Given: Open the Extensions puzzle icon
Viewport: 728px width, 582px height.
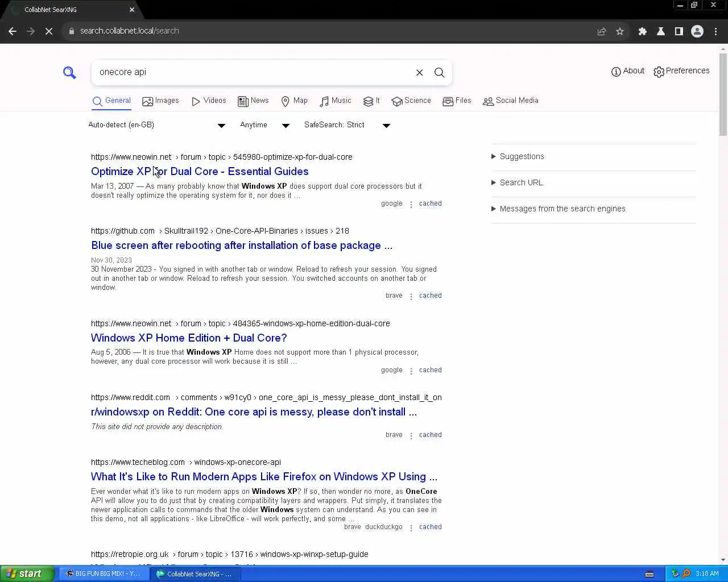Looking at the screenshot, I should tap(643, 31).
